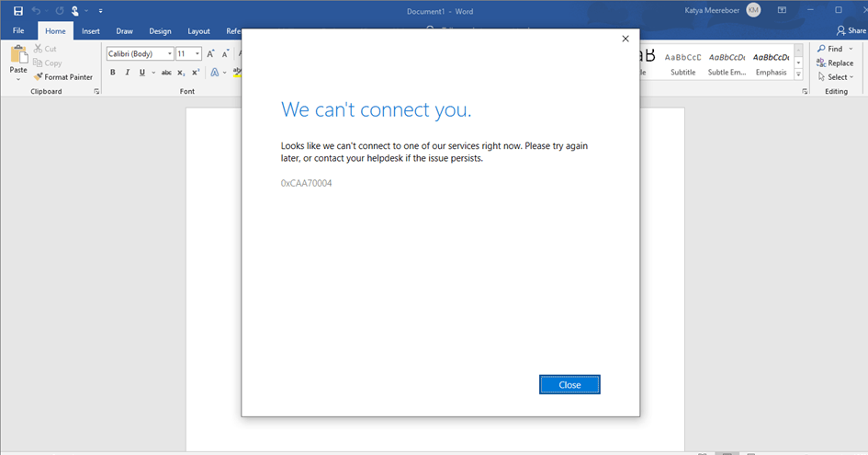Viewport: 868px width, 455px height.
Task: Open the Find dropdown arrow
Action: tap(851, 49)
